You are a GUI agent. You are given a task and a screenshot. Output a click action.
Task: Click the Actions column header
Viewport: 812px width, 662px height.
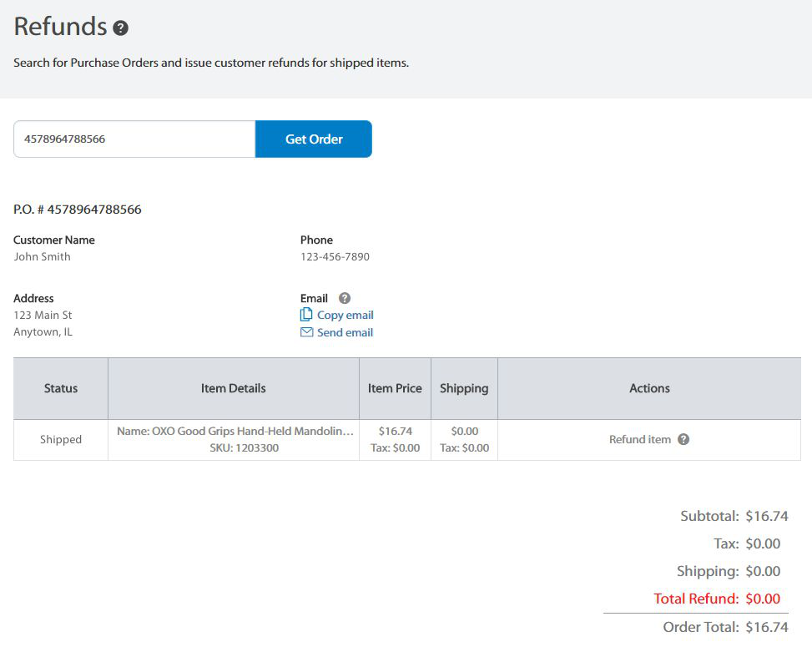pos(649,388)
